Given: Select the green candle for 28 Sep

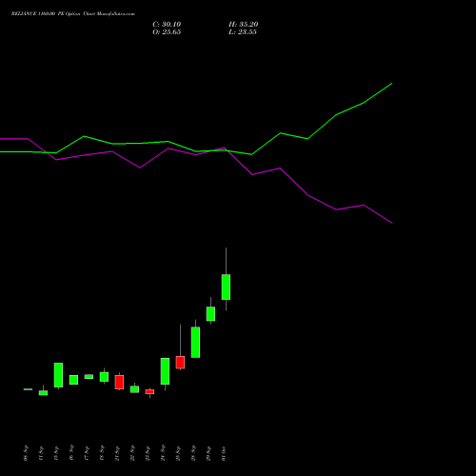Looking at the screenshot, I should (195, 343).
